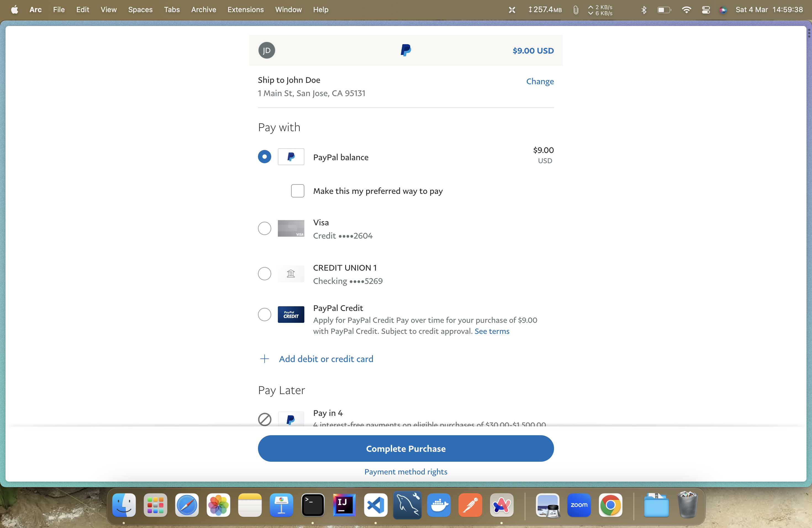The width and height of the screenshot is (812, 528).
Task: Select Visa credit card option
Action: pyautogui.click(x=265, y=228)
